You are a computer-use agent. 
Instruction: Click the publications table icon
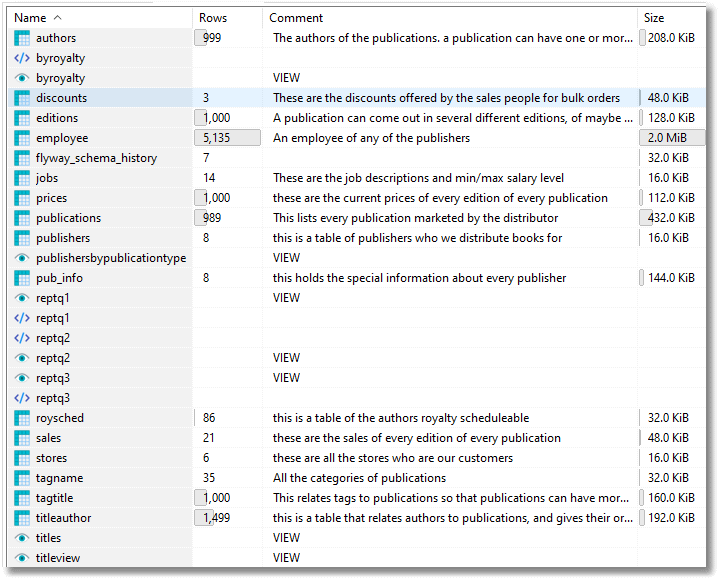pos(22,218)
